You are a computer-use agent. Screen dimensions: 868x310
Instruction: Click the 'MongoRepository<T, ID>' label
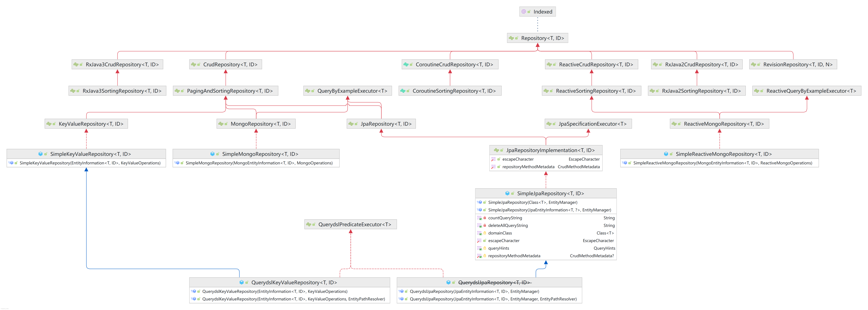pos(260,124)
